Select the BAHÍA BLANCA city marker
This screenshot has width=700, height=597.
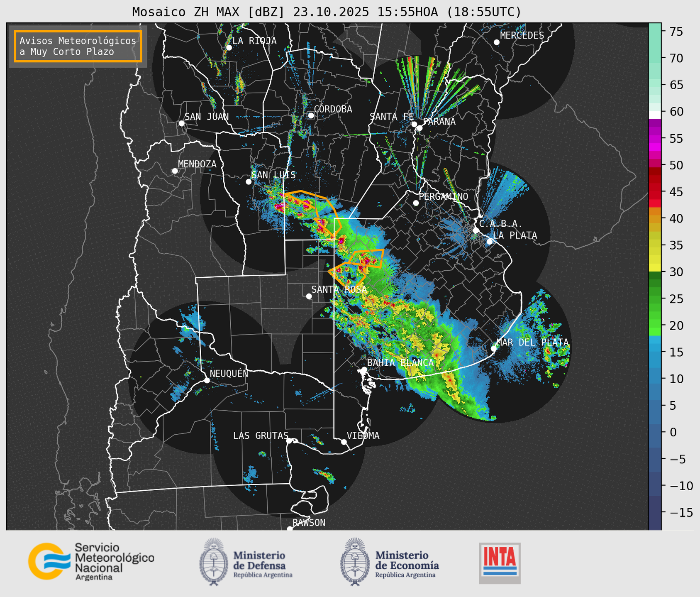coord(364,369)
